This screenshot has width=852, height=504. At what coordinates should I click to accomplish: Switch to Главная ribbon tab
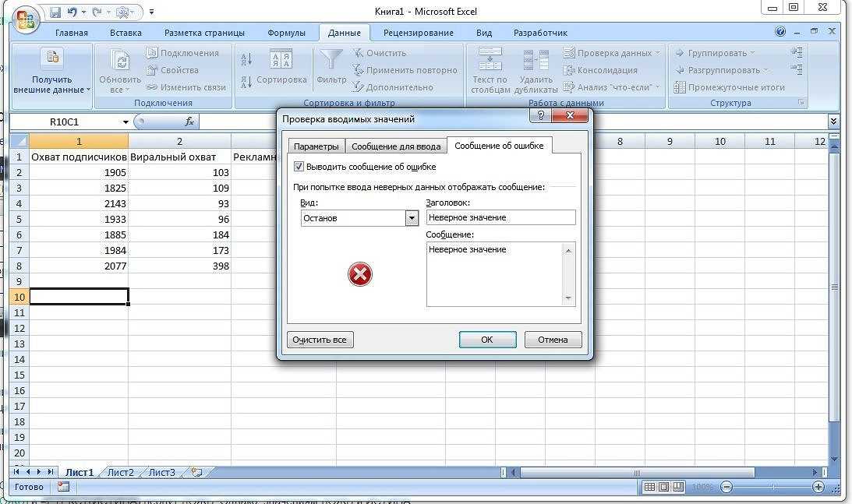click(x=71, y=33)
